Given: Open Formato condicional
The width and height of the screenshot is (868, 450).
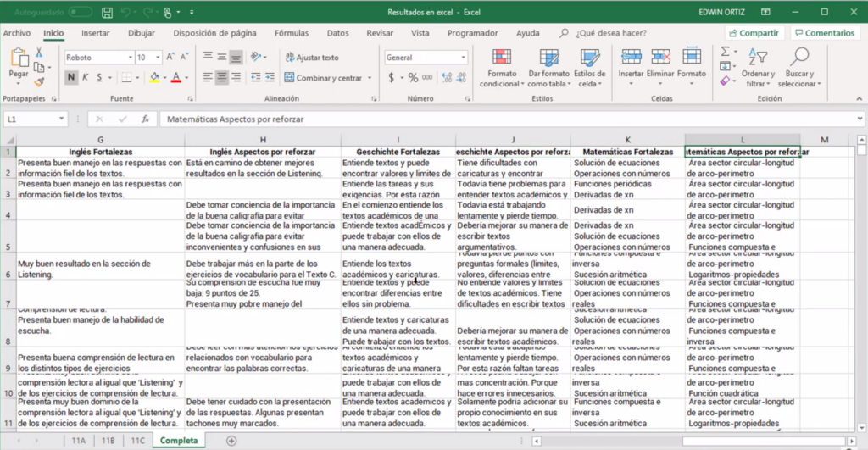Looking at the screenshot, I should pos(502,68).
